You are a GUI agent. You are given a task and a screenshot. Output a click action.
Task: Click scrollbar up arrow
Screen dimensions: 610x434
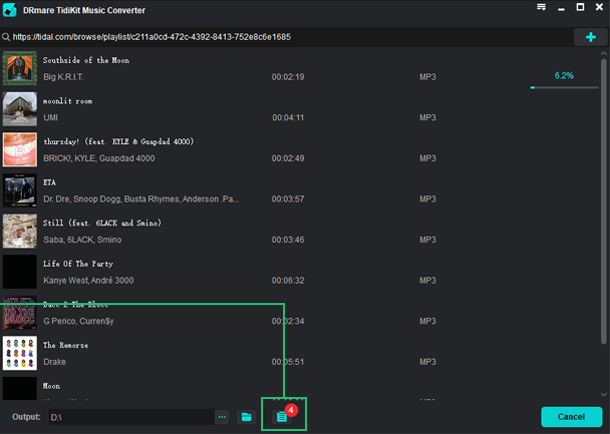[x=603, y=53]
